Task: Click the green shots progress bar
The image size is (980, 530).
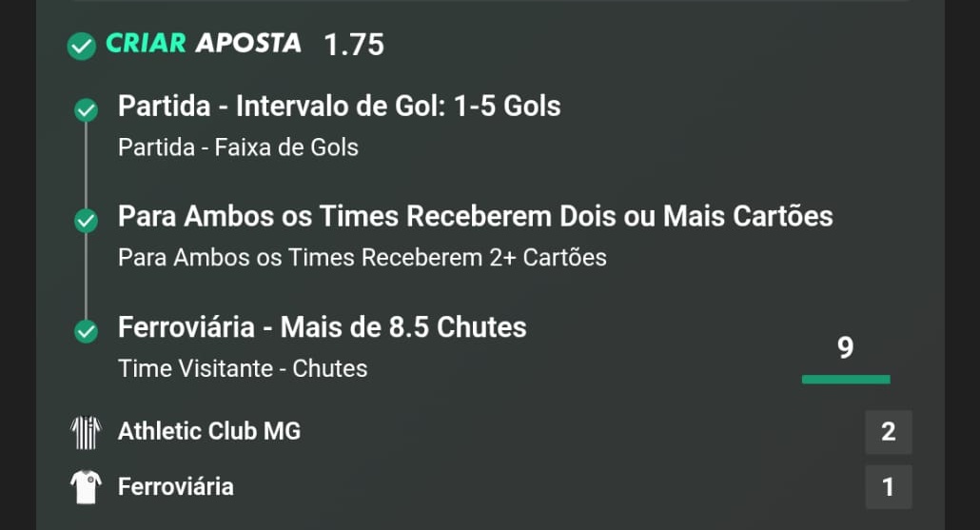Action: (846, 380)
